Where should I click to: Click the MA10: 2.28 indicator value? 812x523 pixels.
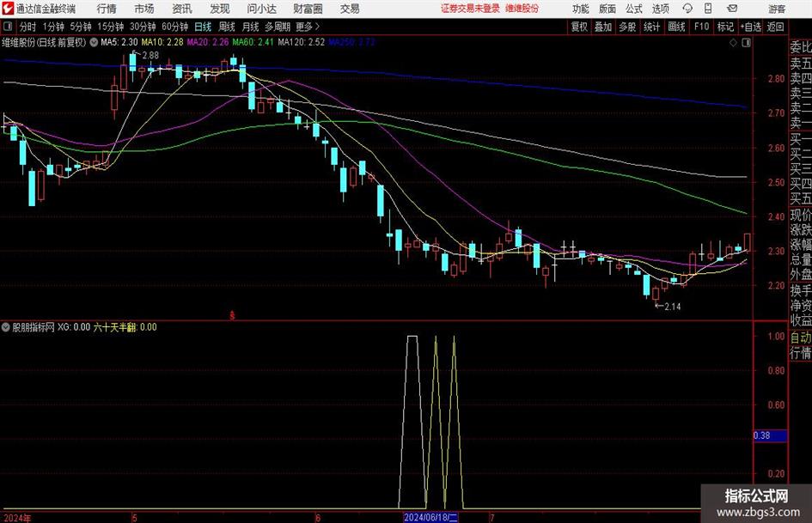point(162,42)
